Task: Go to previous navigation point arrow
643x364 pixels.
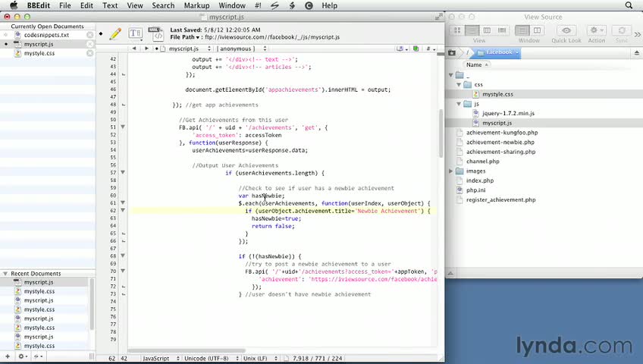Action: [134, 49]
